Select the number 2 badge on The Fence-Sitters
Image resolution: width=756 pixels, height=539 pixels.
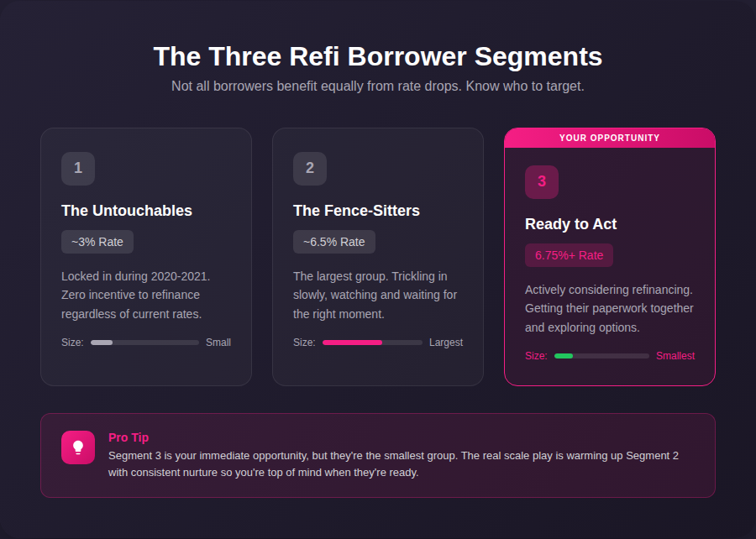click(x=310, y=168)
